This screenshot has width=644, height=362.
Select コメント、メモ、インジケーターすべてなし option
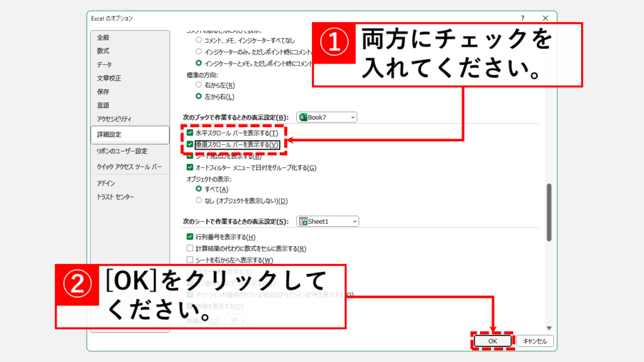[199, 40]
